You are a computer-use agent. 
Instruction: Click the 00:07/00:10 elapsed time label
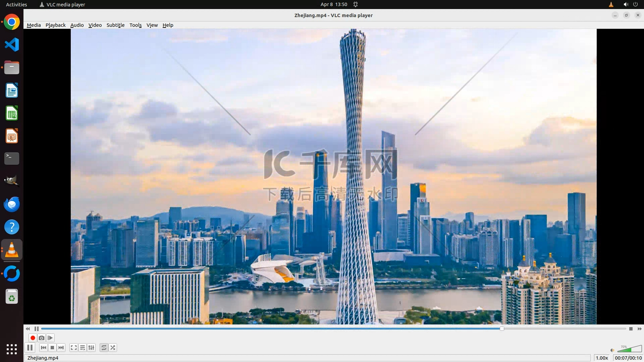click(x=628, y=358)
